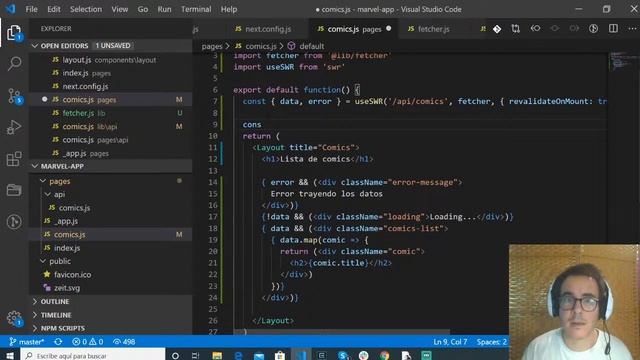Click the Cortana circle icon on taskbar
The height and width of the screenshot is (360, 640).
pos(176,356)
